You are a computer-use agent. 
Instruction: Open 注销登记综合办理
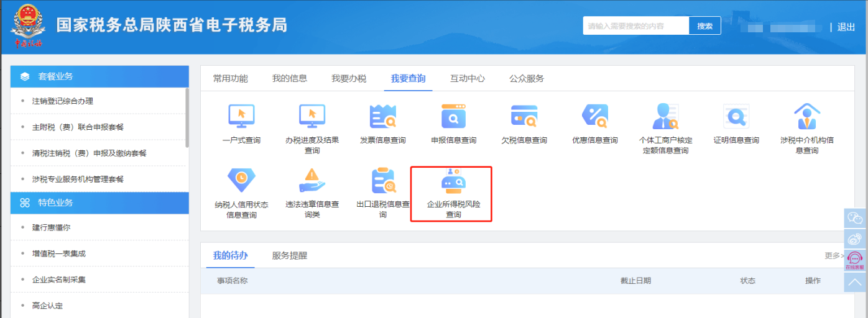click(63, 101)
